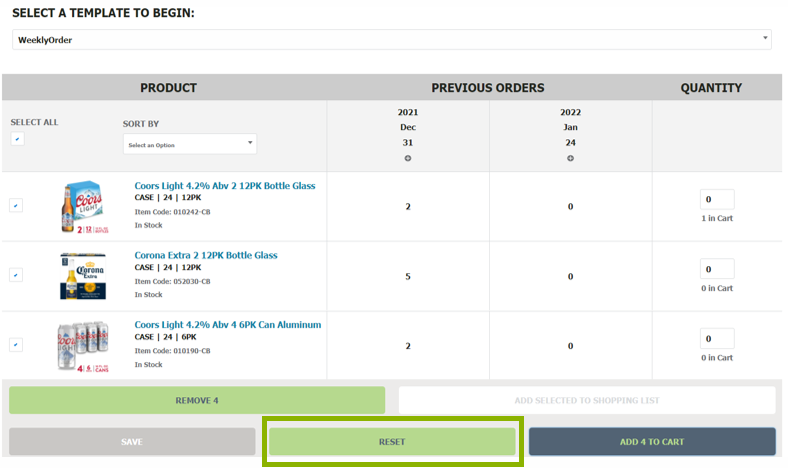Screen dimensions: 788x468
Task: Click Add Selected to Shopping List button
Action: 587,400
